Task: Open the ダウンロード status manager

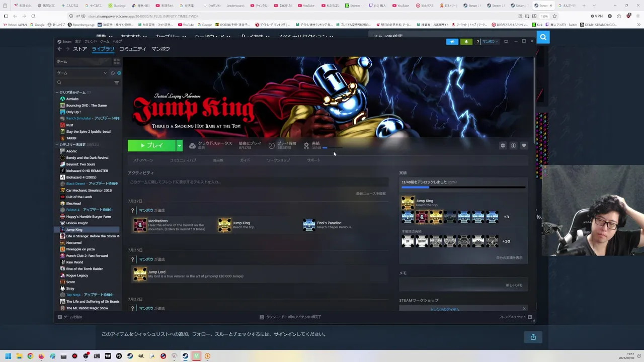Action: tap(290, 317)
